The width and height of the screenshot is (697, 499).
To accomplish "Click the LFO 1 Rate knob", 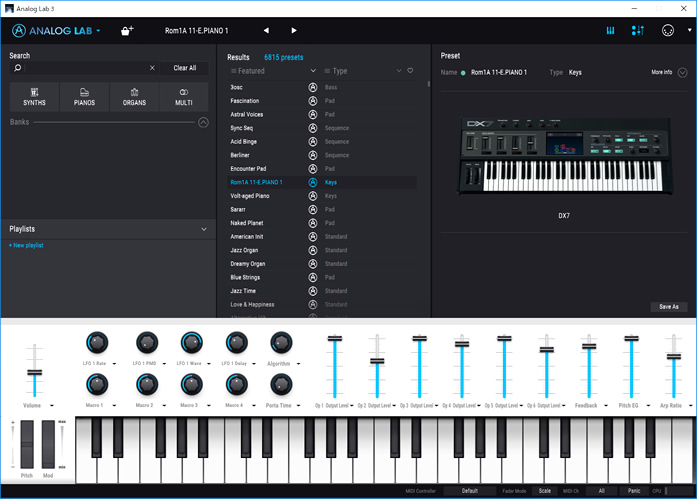I will [x=97, y=343].
